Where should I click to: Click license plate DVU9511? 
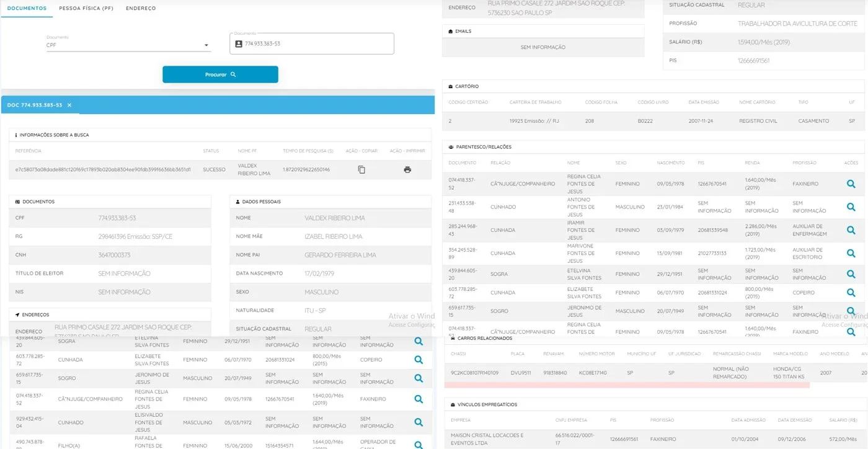(x=521, y=373)
